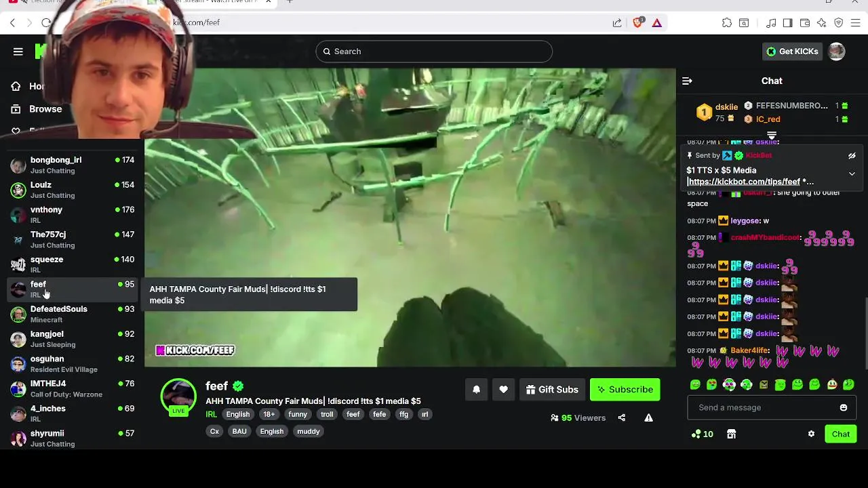Open the kickbot.com/tips/feef link
Viewport: 868px width, 488px height.
[743, 182]
